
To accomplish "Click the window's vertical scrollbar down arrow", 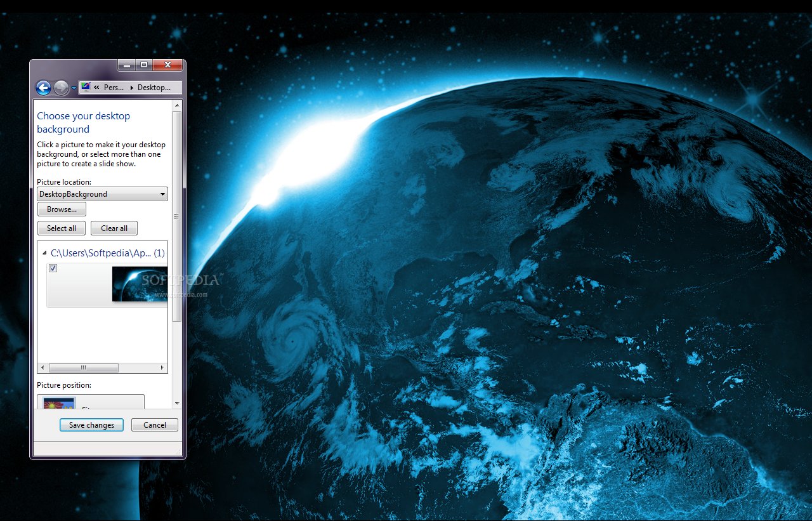I will pos(176,403).
